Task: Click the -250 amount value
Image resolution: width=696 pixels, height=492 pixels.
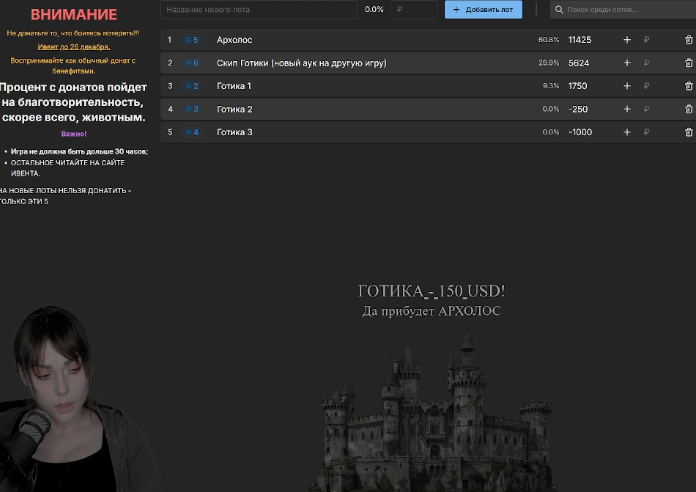Action: pos(578,109)
